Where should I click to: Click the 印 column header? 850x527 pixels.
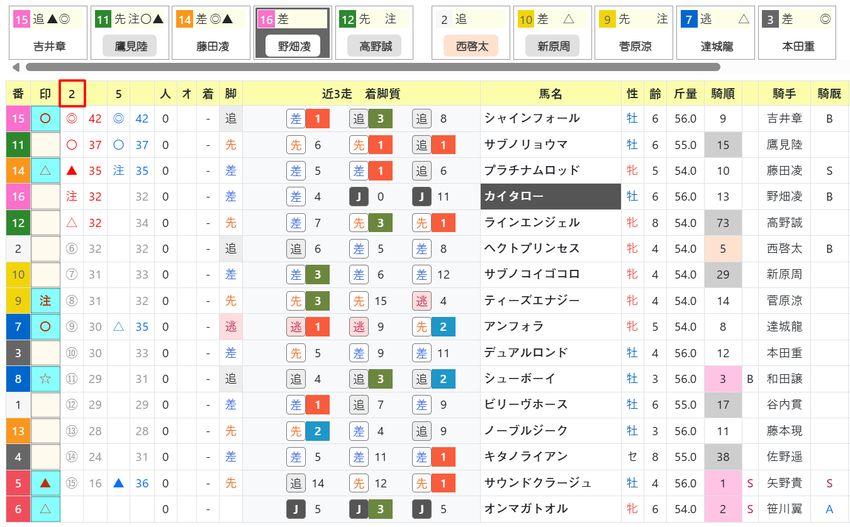pos(45,93)
